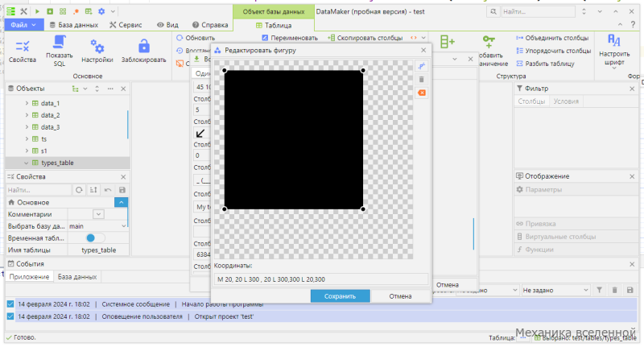Click Показать SQL ribbon button
Viewport: 644px width, 347px height.
pos(59,51)
